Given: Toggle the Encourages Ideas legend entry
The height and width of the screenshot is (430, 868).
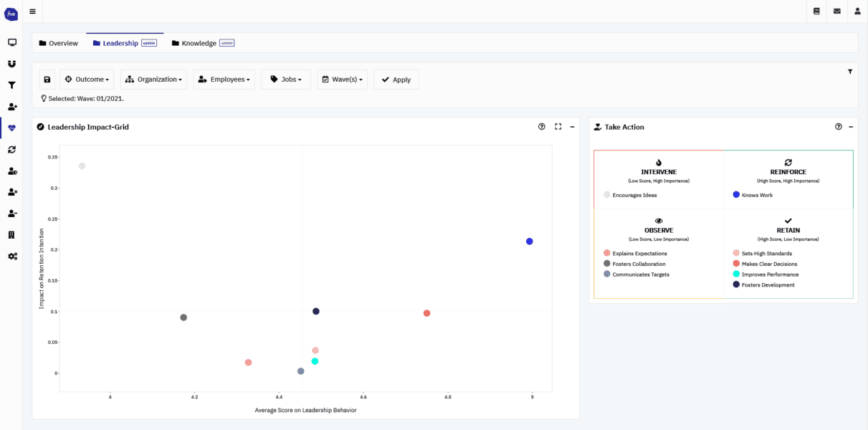Looking at the screenshot, I should pyautogui.click(x=635, y=194).
